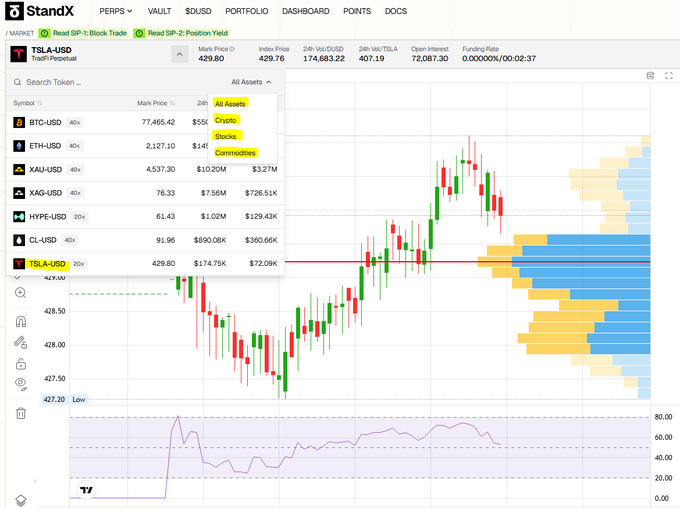Click the chart zoom-in tool
The height and width of the screenshot is (509, 680).
point(20,293)
